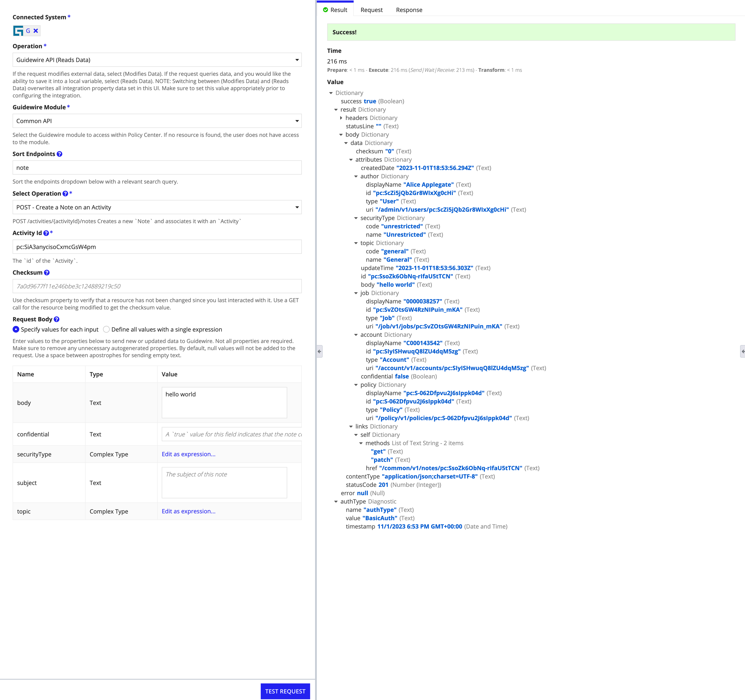Click the Name column header
Image resolution: width=745 pixels, height=700 pixels.
pos(25,374)
